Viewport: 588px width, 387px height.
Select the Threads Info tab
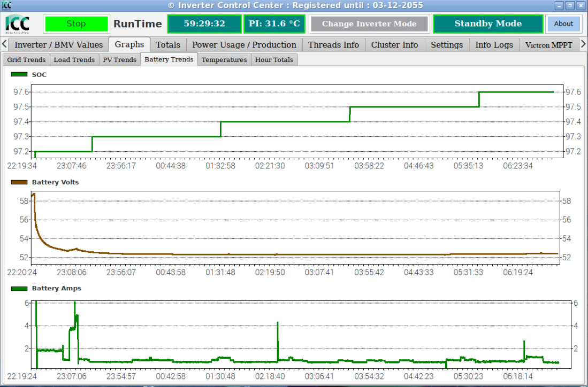[x=333, y=45]
